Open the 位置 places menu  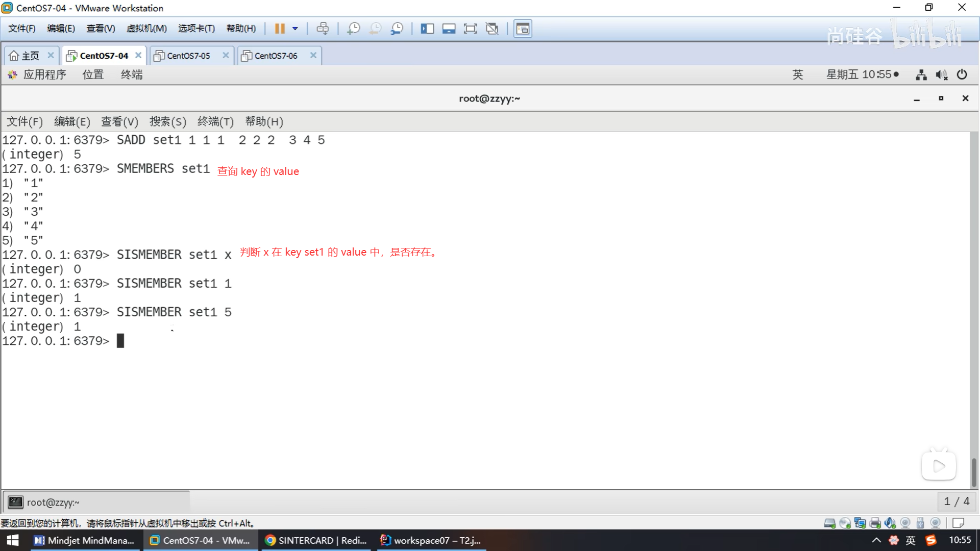tap(93, 74)
